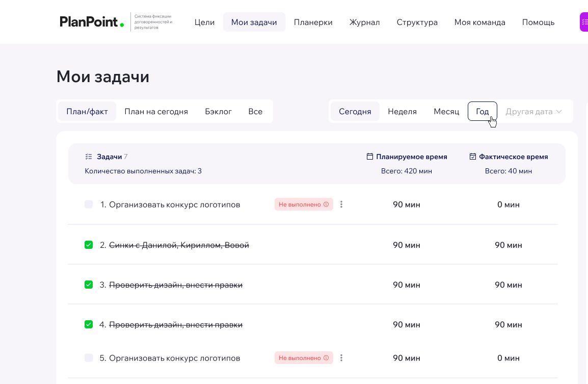This screenshot has width=588, height=384.
Task: Go to the Планерки section
Action: [313, 22]
